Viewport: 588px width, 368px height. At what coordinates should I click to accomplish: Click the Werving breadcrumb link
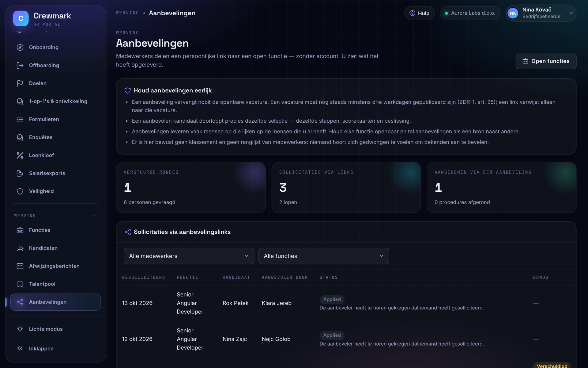pos(127,13)
